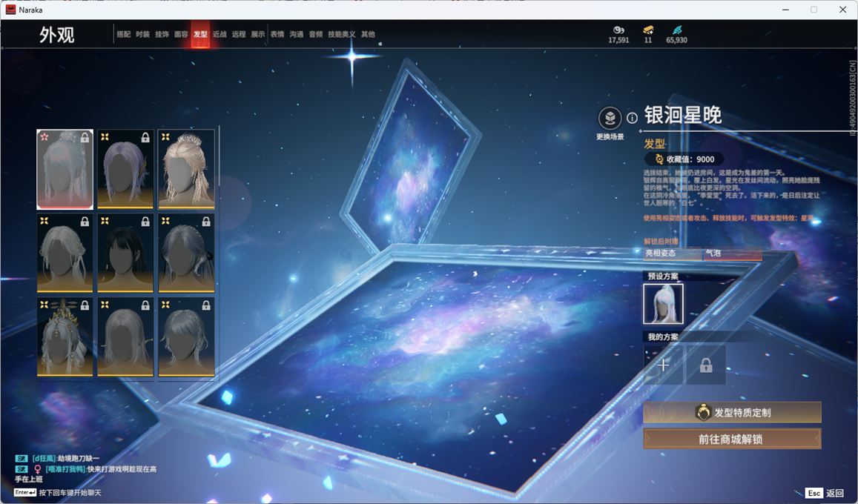Click the 收藏值 collection value icon

click(x=659, y=159)
